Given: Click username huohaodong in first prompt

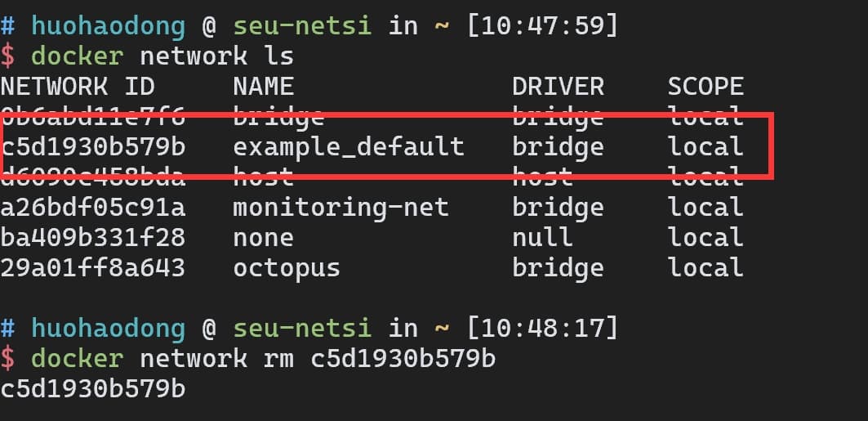Looking at the screenshot, I should tap(109, 26).
